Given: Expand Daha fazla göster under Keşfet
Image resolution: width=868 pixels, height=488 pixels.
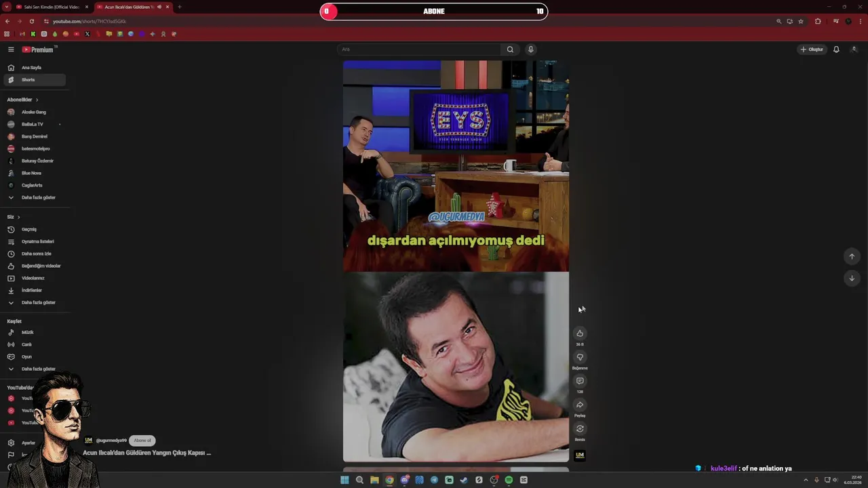Looking at the screenshot, I should 34,369.
